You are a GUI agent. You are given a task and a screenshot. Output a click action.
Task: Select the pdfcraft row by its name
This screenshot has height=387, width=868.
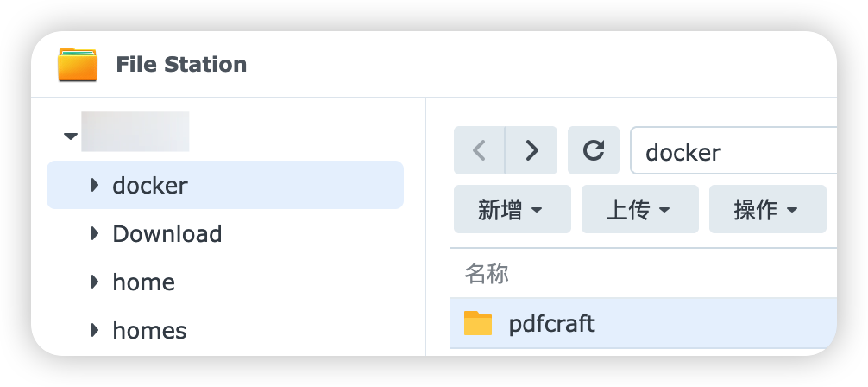(552, 324)
